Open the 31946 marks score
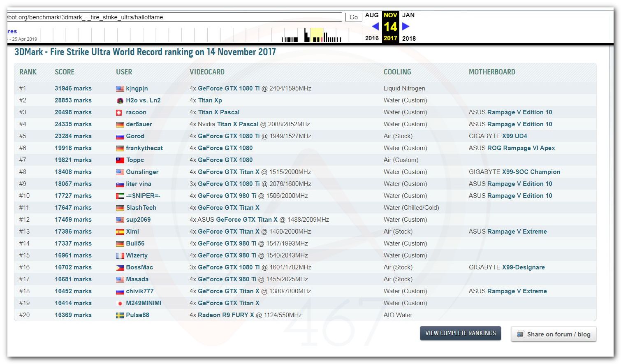This screenshot has width=621, height=364. [x=73, y=88]
